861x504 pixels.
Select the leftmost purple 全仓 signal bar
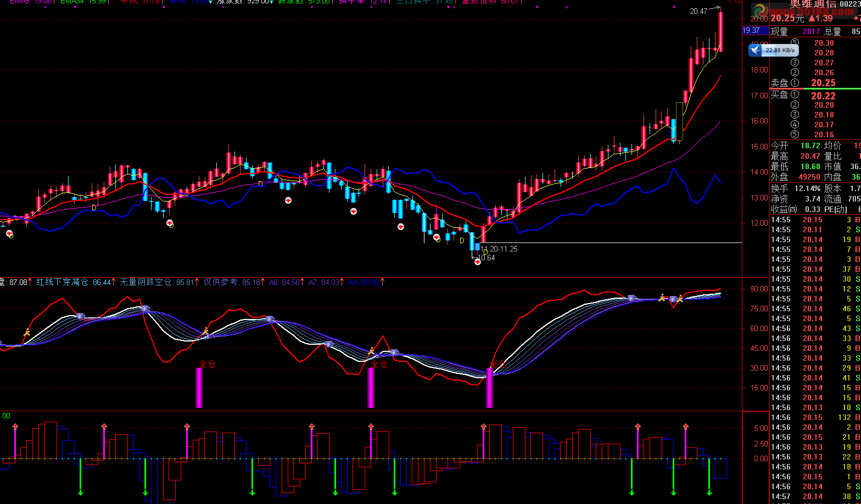coord(199,388)
